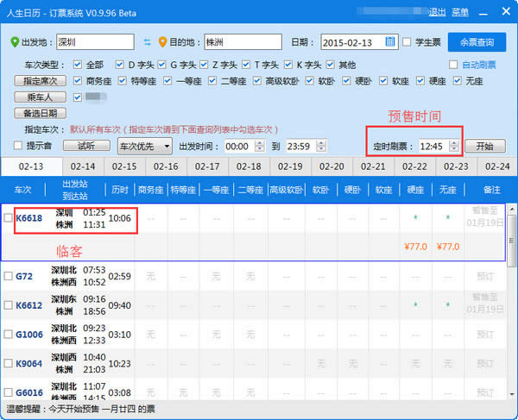Switch to the 02-22 date tab
This screenshot has width=518, height=420.
click(x=414, y=166)
